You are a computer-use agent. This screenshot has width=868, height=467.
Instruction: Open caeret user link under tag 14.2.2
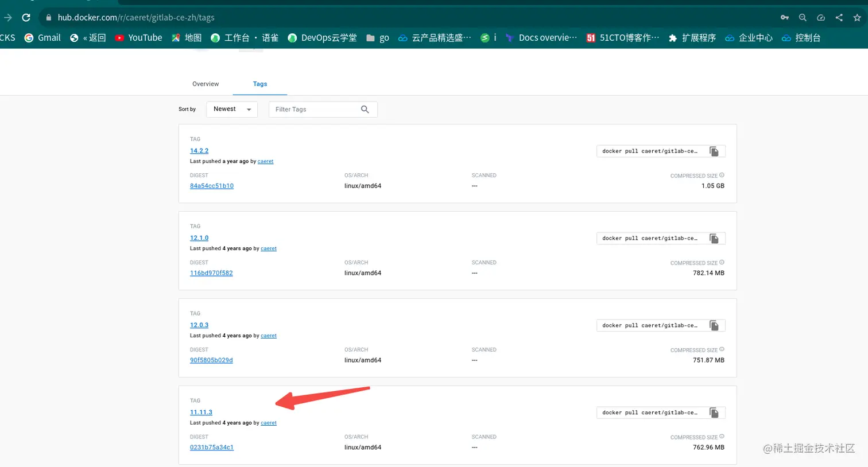click(x=265, y=162)
